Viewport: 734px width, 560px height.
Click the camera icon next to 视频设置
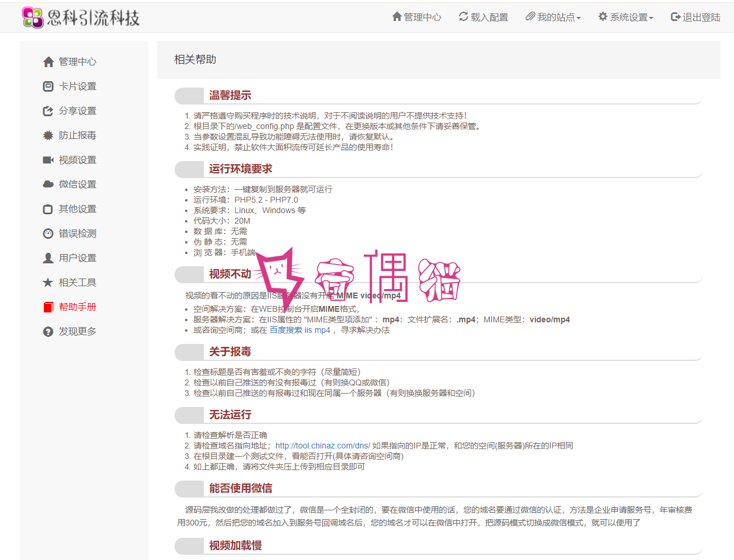tap(48, 160)
